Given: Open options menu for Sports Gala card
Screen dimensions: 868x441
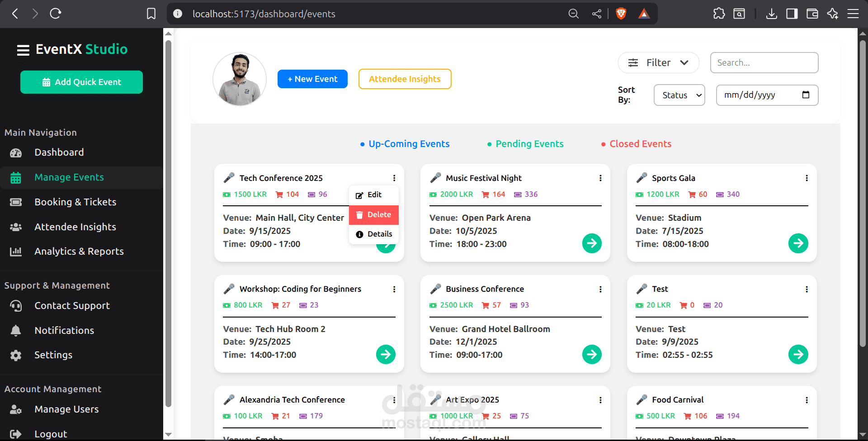Looking at the screenshot, I should (807, 178).
